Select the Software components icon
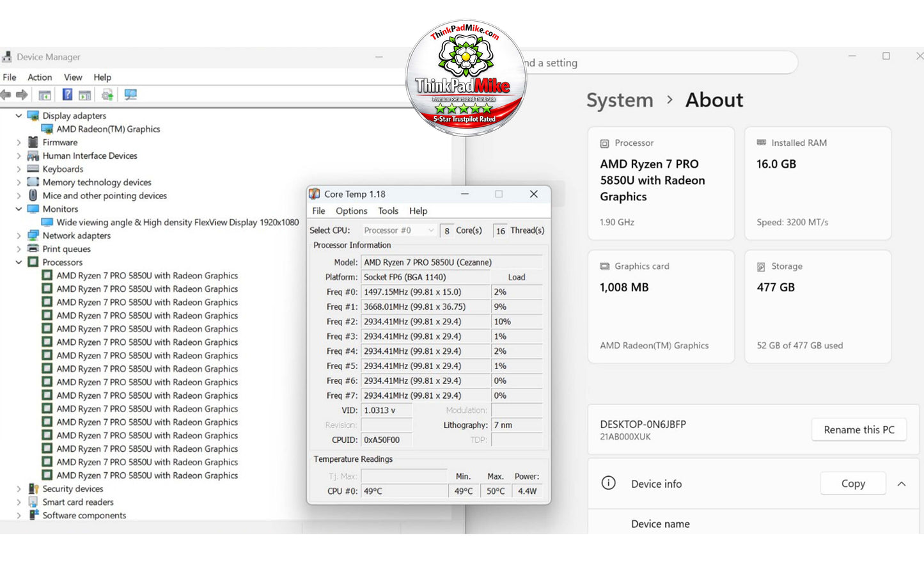Screen dimensions: 924x581 (33, 515)
